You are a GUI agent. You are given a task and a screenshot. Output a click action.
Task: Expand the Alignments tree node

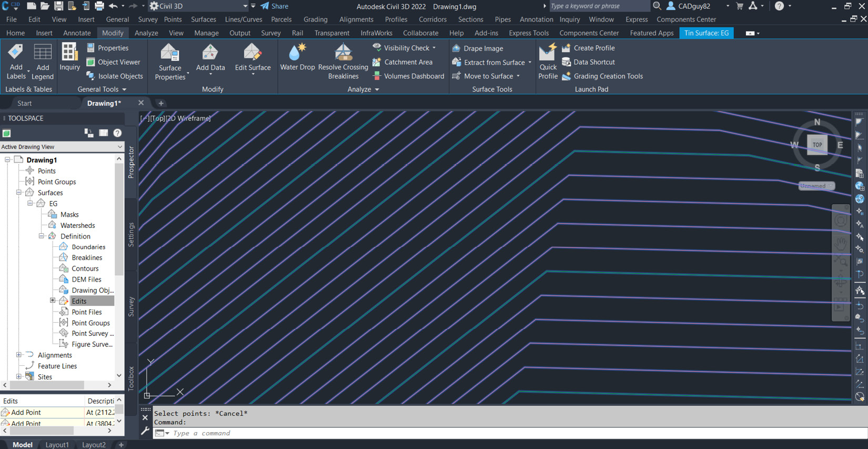click(x=19, y=355)
